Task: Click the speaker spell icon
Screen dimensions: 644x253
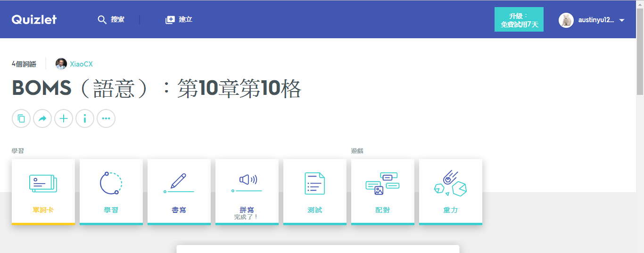Action: 247,183
